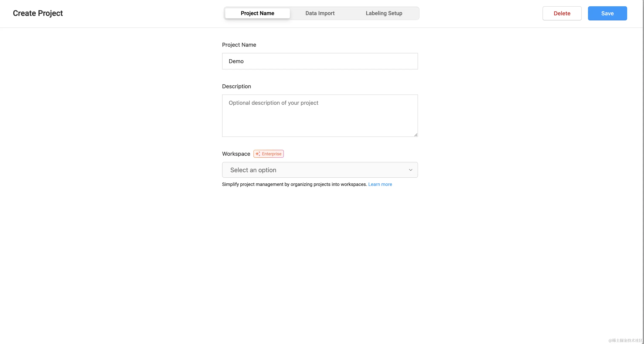Click the sparkle icon in Enterprise badge

pyautogui.click(x=258, y=154)
